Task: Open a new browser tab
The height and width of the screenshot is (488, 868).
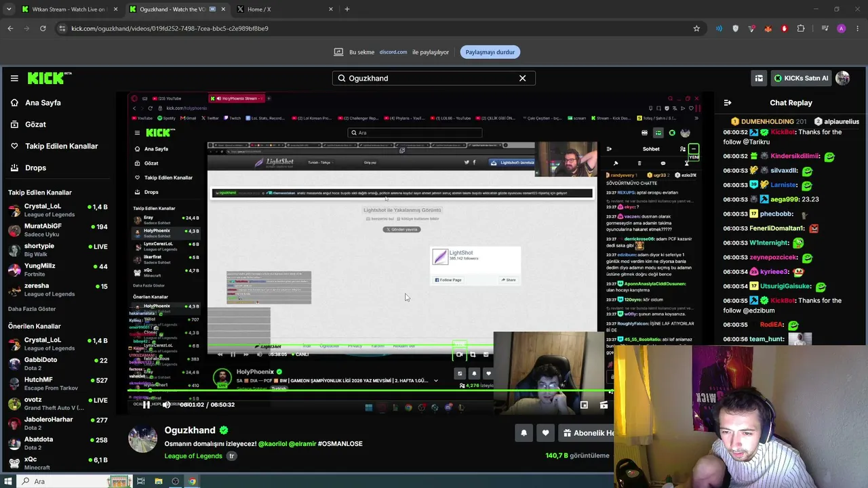Action: (347, 9)
